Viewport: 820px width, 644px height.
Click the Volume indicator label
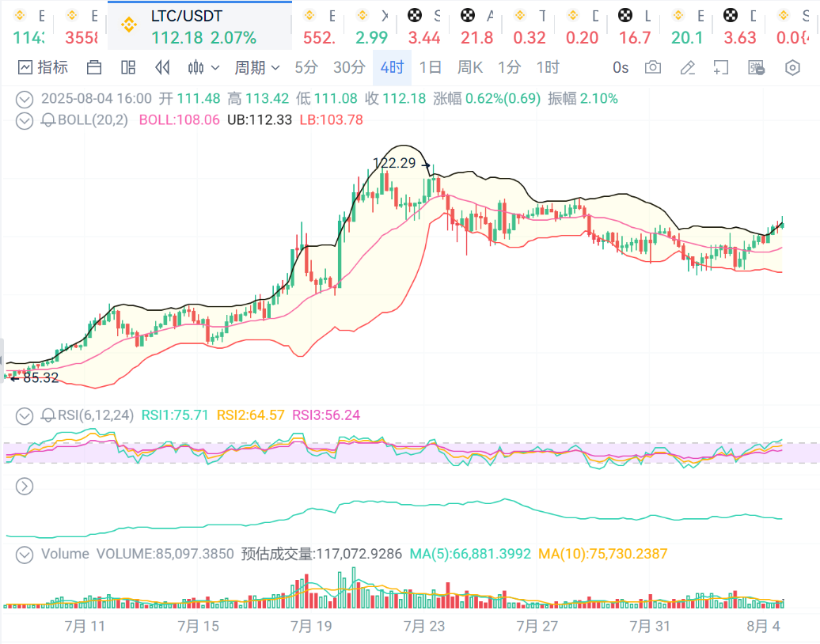point(65,554)
